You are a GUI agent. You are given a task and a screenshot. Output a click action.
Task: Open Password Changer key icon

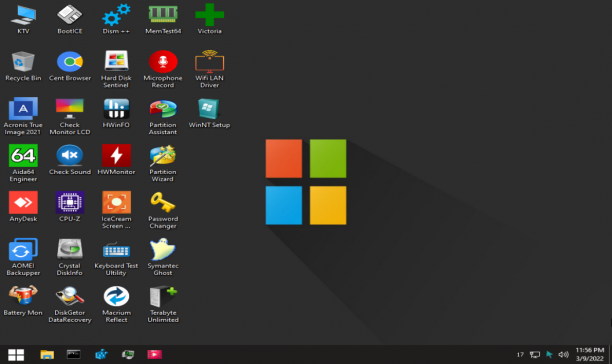pos(163,210)
